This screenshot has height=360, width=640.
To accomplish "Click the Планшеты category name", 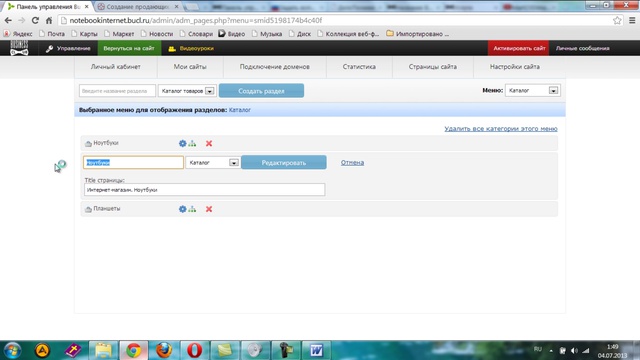I will pyautogui.click(x=107, y=209).
